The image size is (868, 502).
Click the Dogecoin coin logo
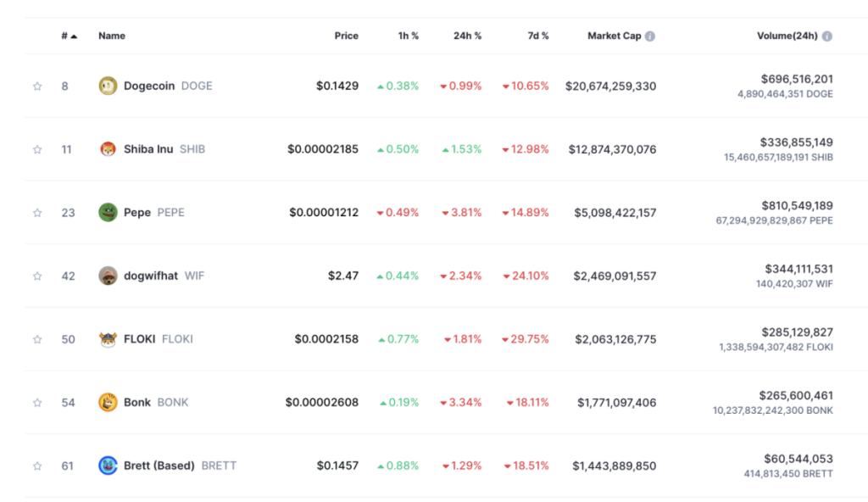(x=108, y=86)
